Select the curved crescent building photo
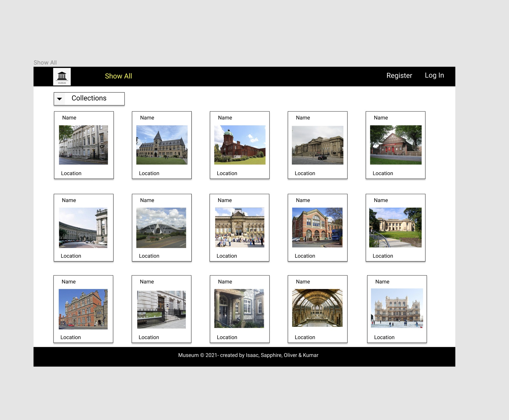The image size is (509, 420). click(x=83, y=228)
